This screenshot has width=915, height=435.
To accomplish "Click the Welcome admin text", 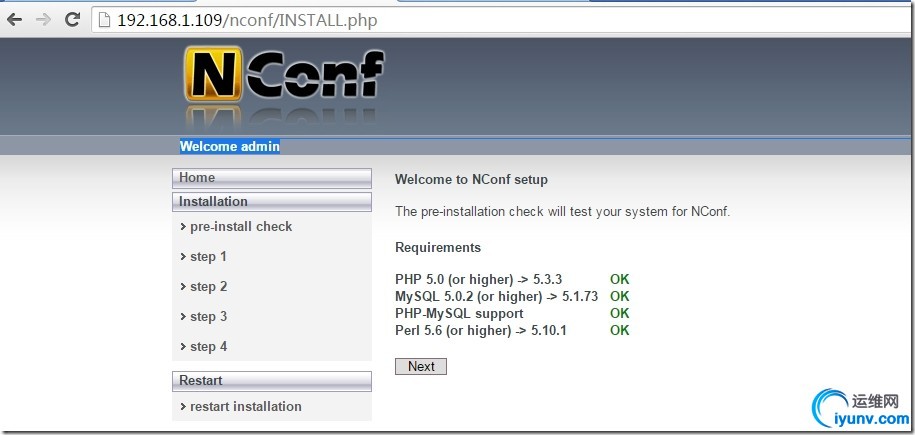I will (x=229, y=147).
